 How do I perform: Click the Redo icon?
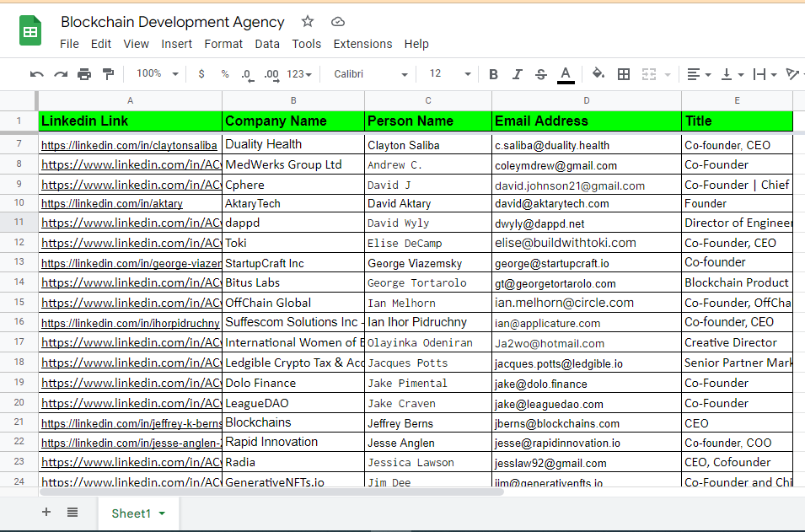[61, 74]
